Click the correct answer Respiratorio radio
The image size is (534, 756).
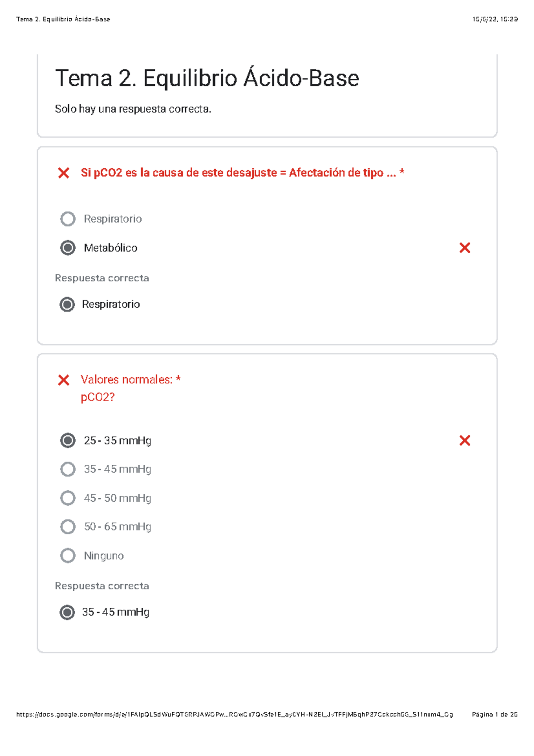67,305
